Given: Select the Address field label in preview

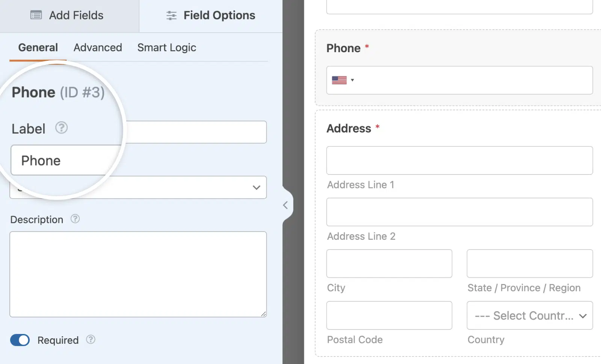Looking at the screenshot, I should click(x=349, y=128).
